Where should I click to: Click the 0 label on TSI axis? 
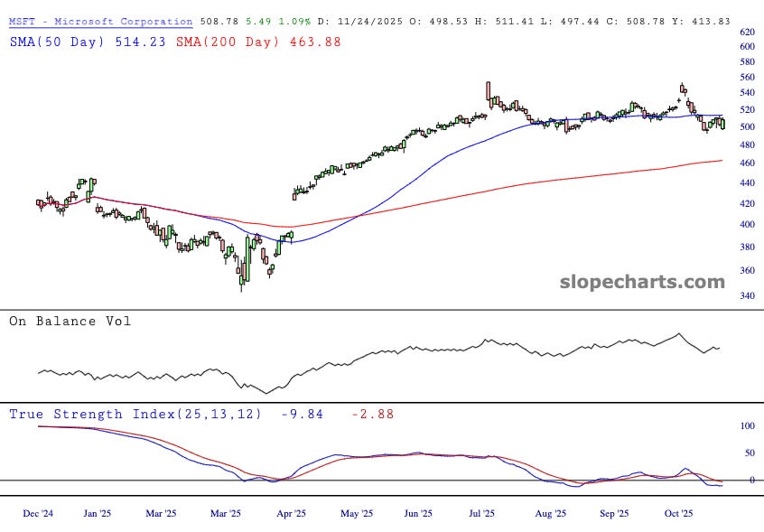752,480
